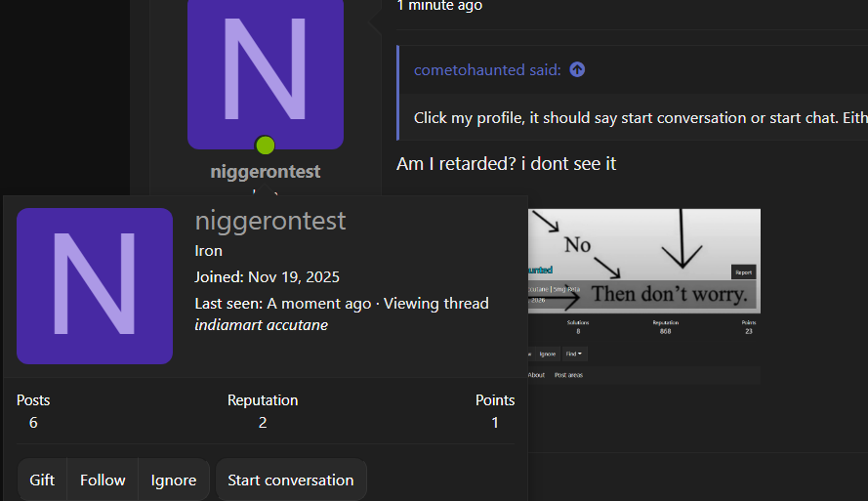Screen dimensions: 868x501
Task: Click Start conversation button
Action: 291,480
